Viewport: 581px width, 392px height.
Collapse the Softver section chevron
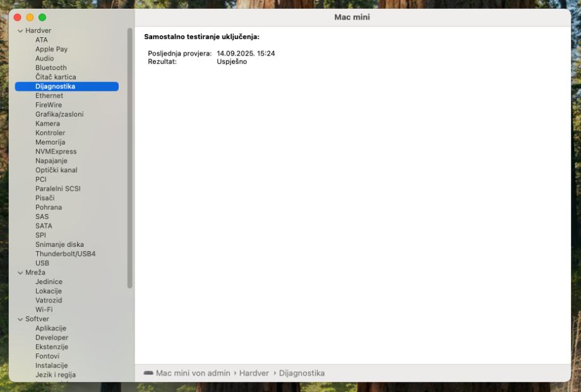[x=20, y=319]
